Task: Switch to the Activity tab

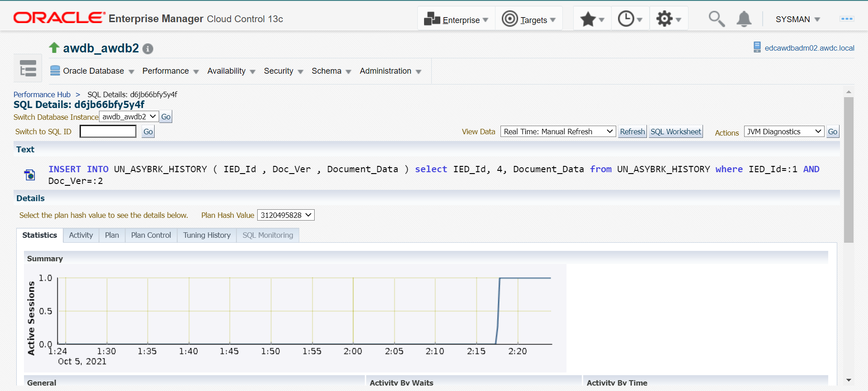Action: point(81,235)
